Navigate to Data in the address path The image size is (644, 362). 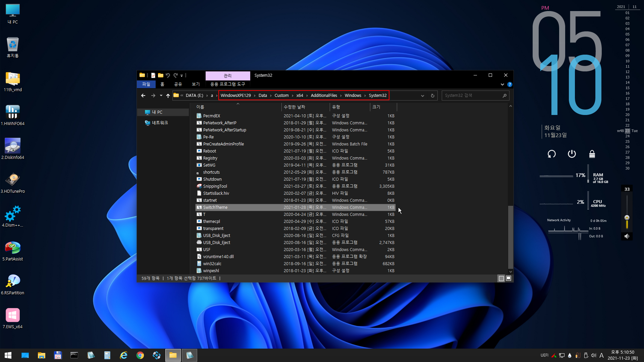(x=263, y=96)
